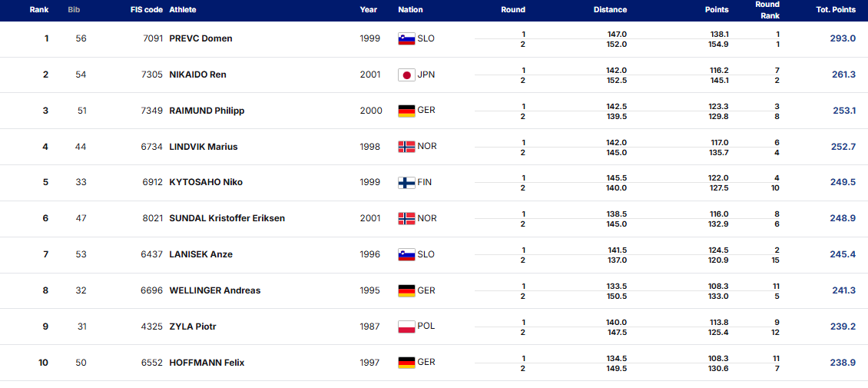
Task: Click the Finnish flag beside KYTOSAHO Niko
Action: click(x=406, y=183)
